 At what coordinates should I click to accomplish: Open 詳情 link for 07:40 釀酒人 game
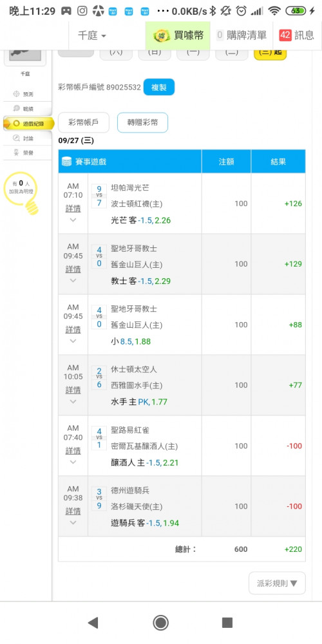pyautogui.click(x=73, y=451)
